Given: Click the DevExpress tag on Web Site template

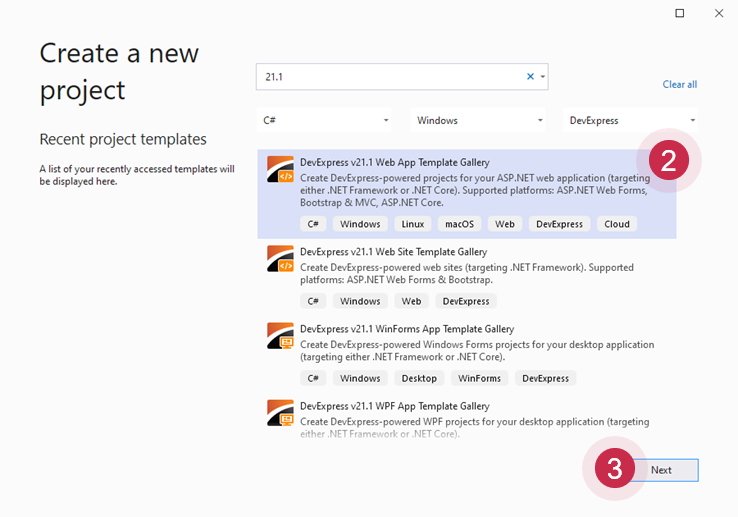Looking at the screenshot, I should [x=465, y=301].
